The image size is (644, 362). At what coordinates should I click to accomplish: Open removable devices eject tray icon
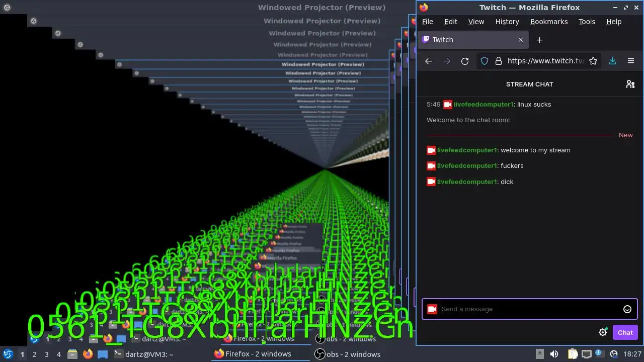pyautogui.click(x=539, y=354)
